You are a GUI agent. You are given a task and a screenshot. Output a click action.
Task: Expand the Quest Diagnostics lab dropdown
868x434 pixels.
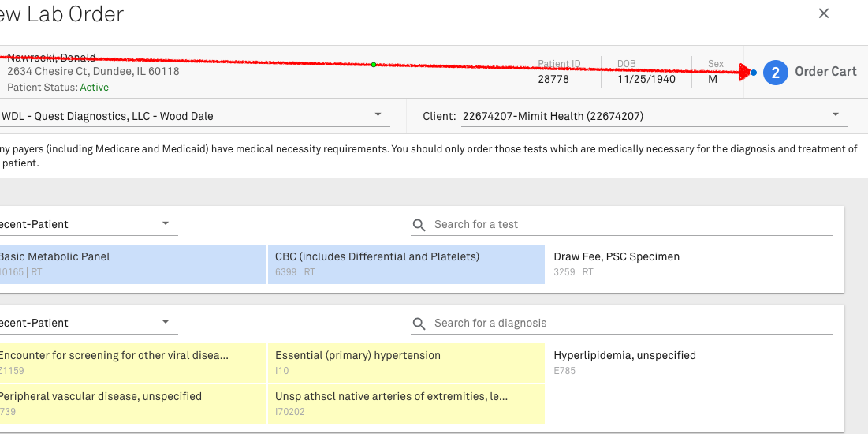pyautogui.click(x=378, y=115)
